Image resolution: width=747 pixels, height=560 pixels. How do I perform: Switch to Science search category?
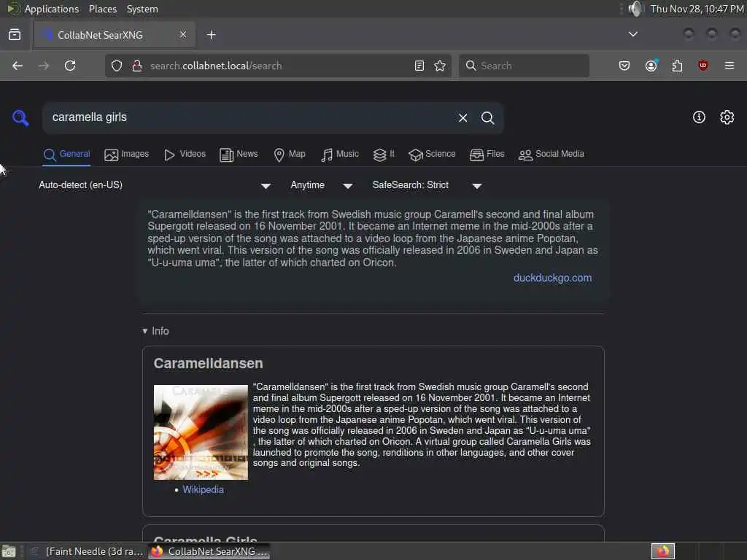click(x=432, y=155)
